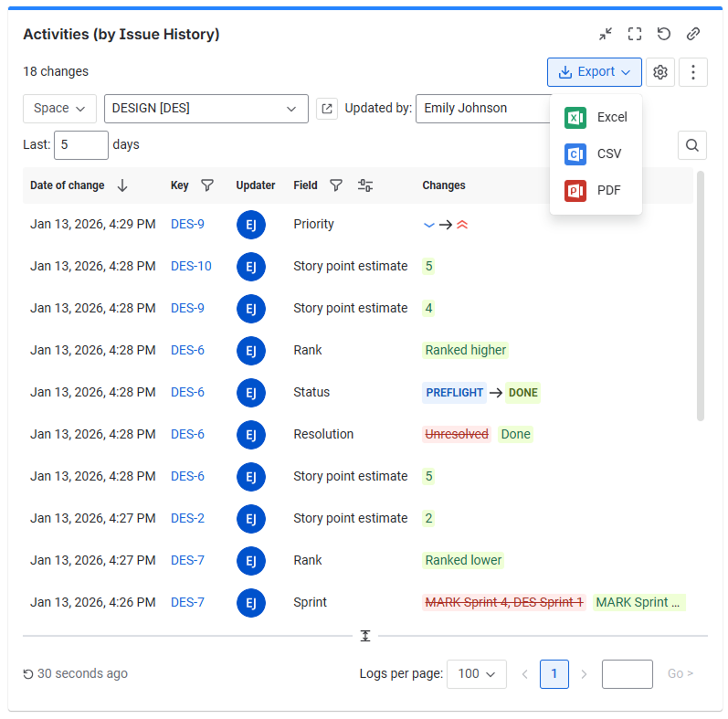Click EJ avatar in DES-10 row
The width and height of the screenshot is (728, 719).
pyautogui.click(x=251, y=267)
